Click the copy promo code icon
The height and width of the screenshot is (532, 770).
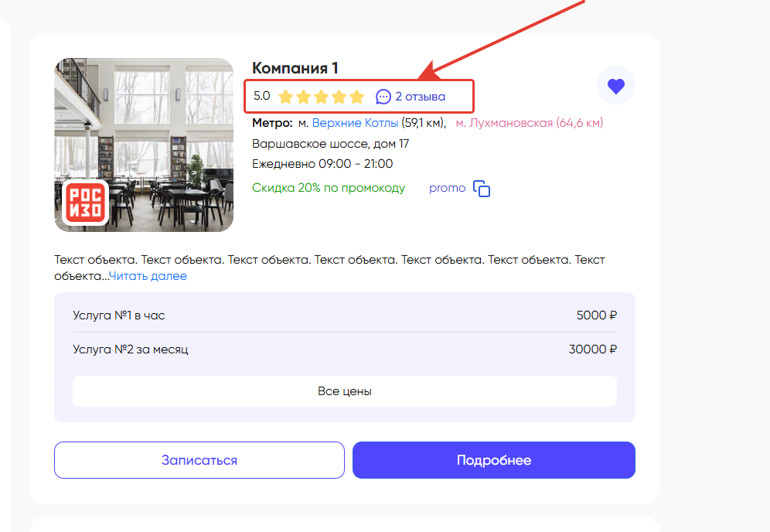point(482,189)
